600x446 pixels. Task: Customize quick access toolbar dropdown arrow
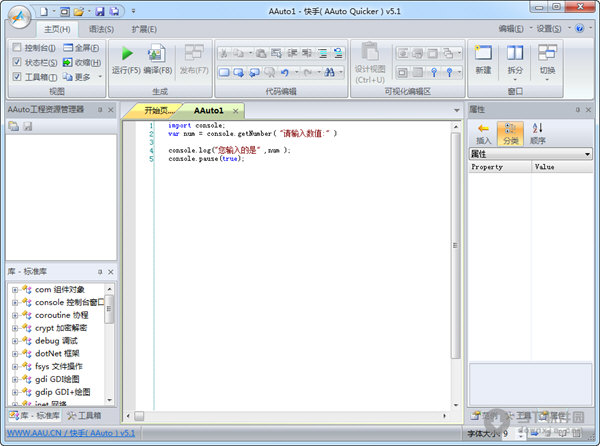click(133, 11)
